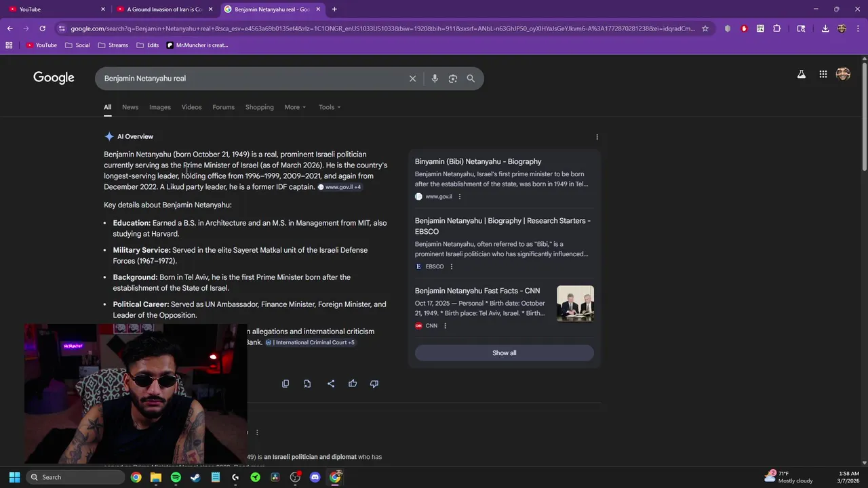The width and height of the screenshot is (868, 488).
Task: Open a new browser tab
Action: pyautogui.click(x=334, y=9)
